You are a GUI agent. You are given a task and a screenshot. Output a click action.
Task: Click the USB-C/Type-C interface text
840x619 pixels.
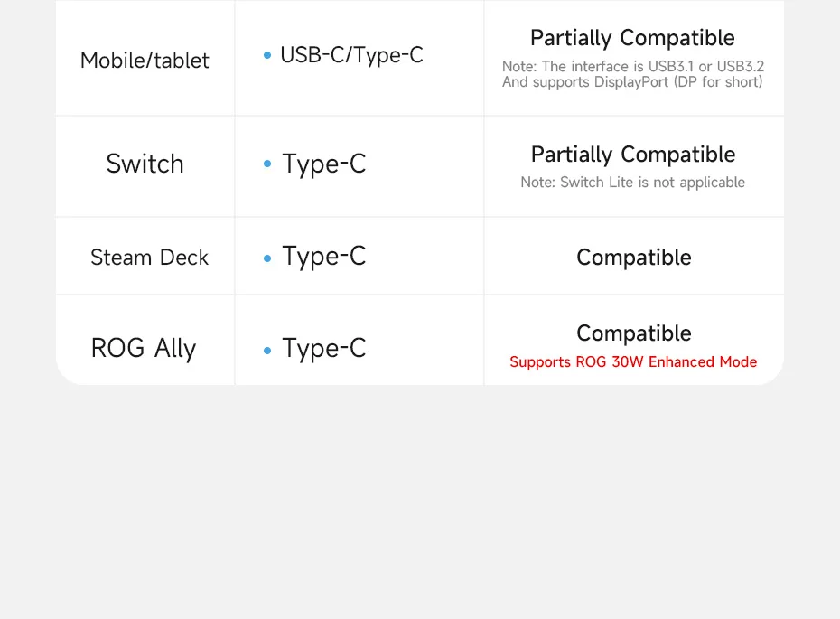351,55
